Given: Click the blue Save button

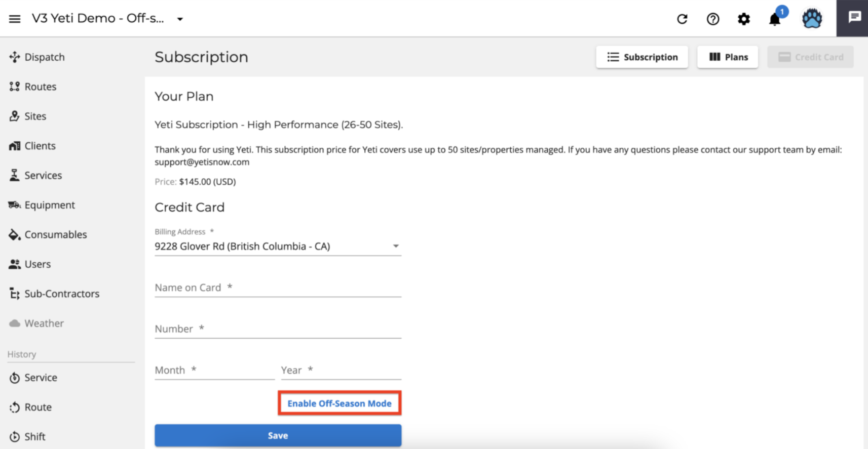Looking at the screenshot, I should pos(278,435).
